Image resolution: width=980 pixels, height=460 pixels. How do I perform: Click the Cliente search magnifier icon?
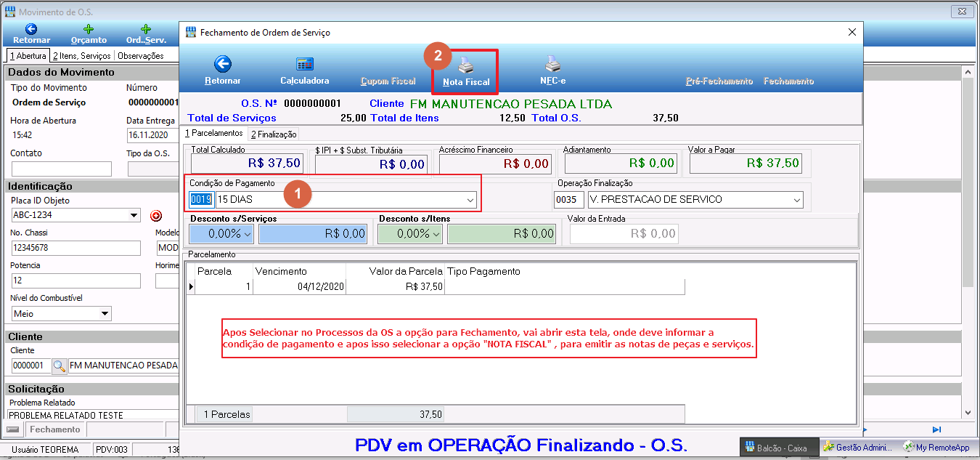[59, 366]
